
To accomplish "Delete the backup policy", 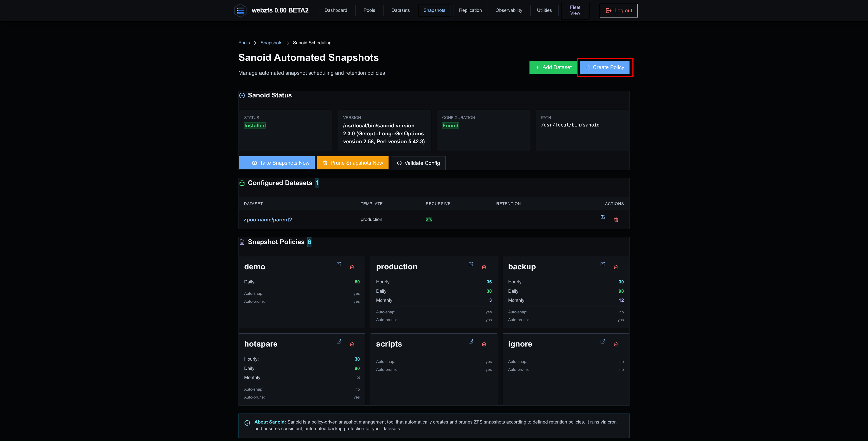I will coord(616,267).
